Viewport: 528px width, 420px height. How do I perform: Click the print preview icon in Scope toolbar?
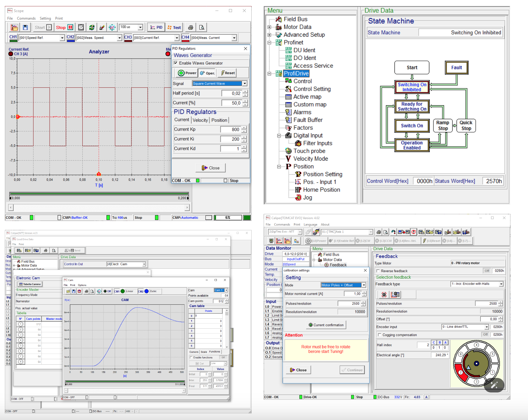(202, 28)
